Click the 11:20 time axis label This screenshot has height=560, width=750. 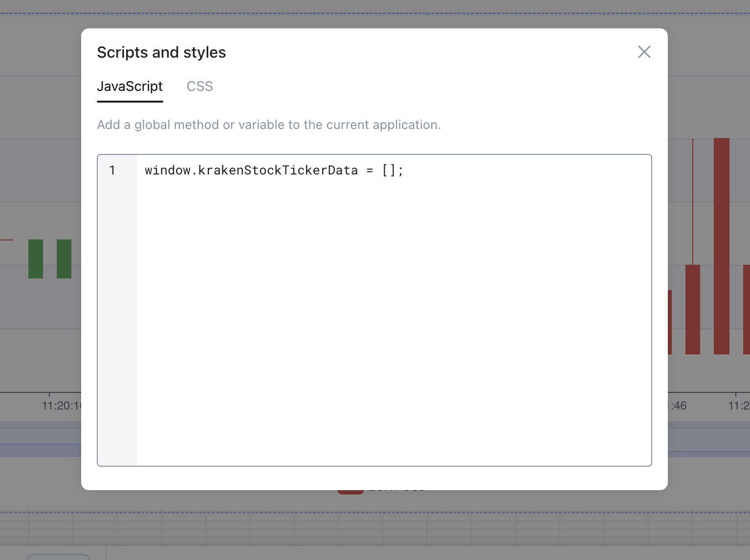[x=61, y=406]
